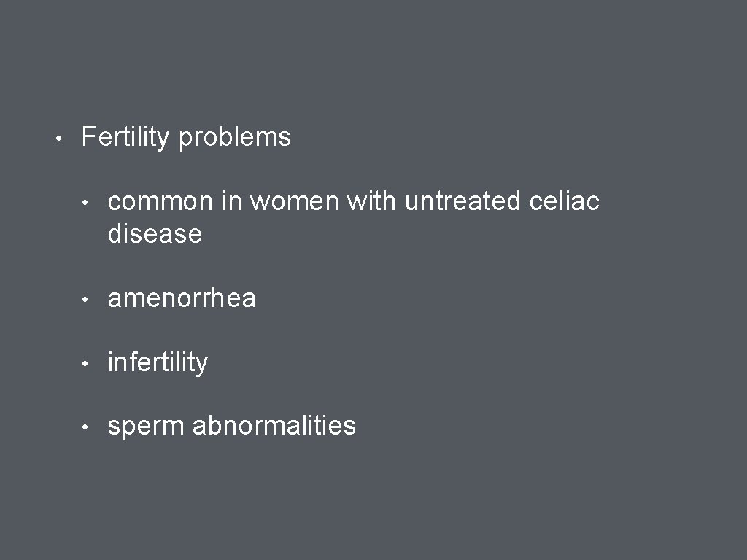This screenshot has width=747, height=560.
Task: Click the 'amenorrhea' text line
Action: pos(182,298)
